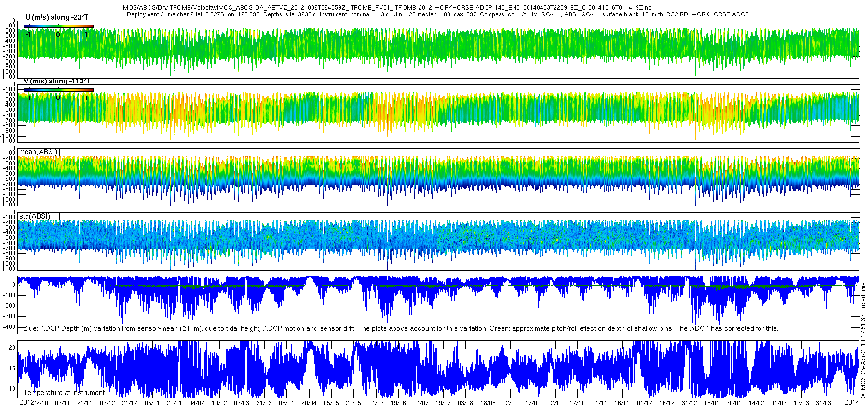The width and height of the screenshot is (868, 410).
Task: Click the 'Blue: ADCP Depth (m) variation' caption
Action: tap(401, 328)
